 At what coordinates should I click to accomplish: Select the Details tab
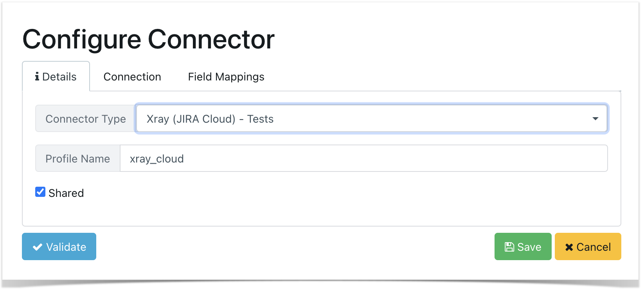click(56, 77)
